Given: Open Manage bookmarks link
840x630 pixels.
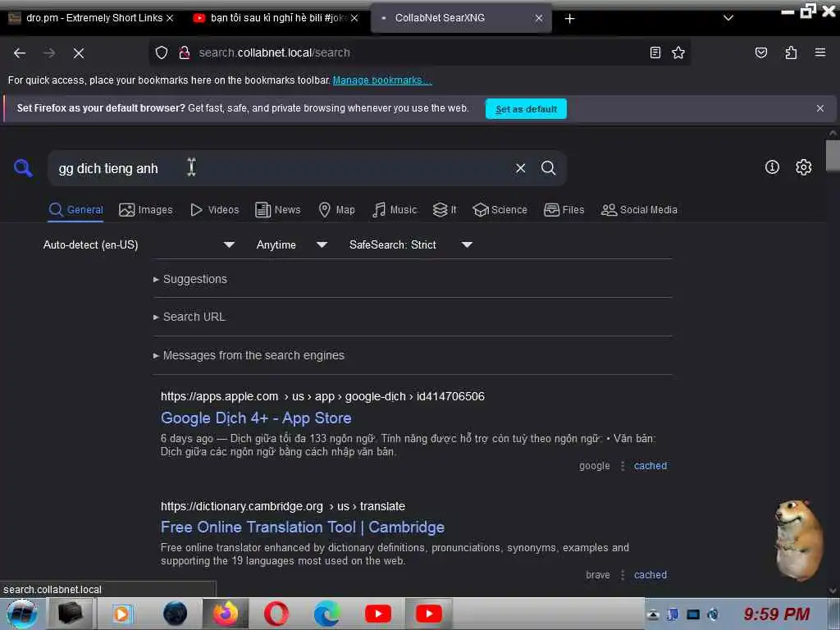Looking at the screenshot, I should [x=382, y=80].
